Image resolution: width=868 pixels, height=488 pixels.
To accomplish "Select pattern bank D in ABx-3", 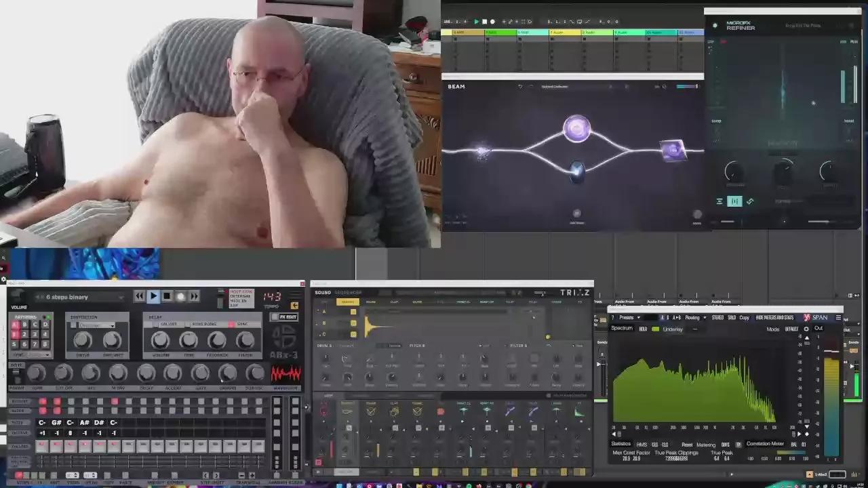I will (45, 325).
